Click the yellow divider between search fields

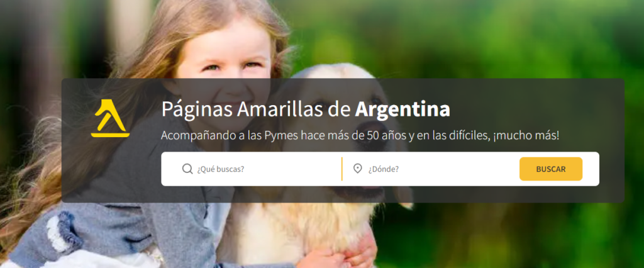point(341,169)
